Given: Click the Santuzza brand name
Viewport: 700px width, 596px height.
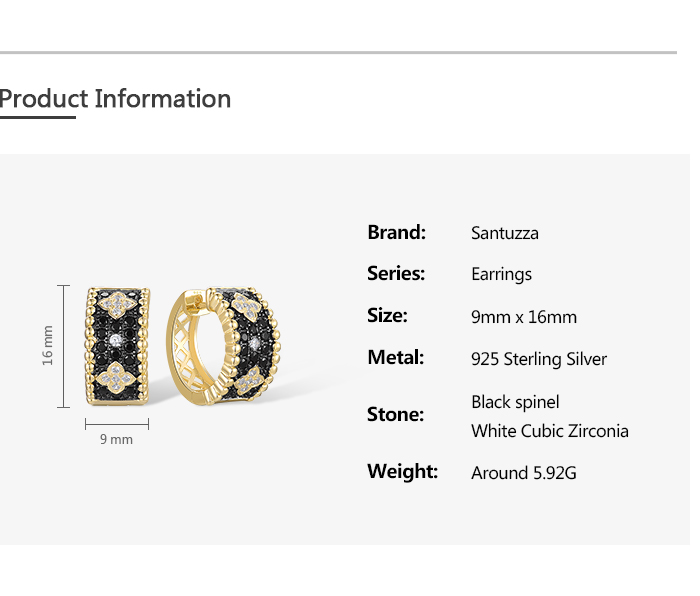Looking at the screenshot, I should tap(505, 233).
